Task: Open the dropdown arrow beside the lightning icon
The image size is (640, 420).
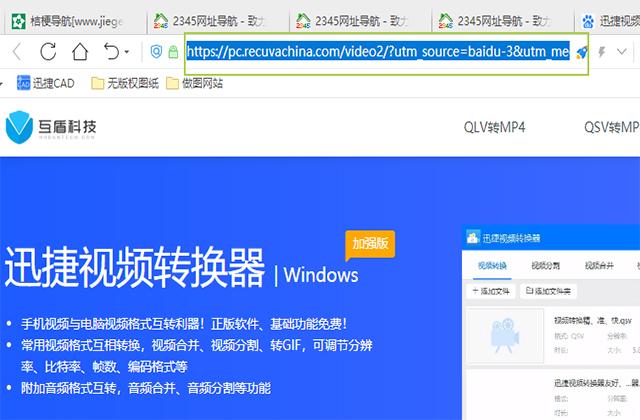Action: click(622, 52)
